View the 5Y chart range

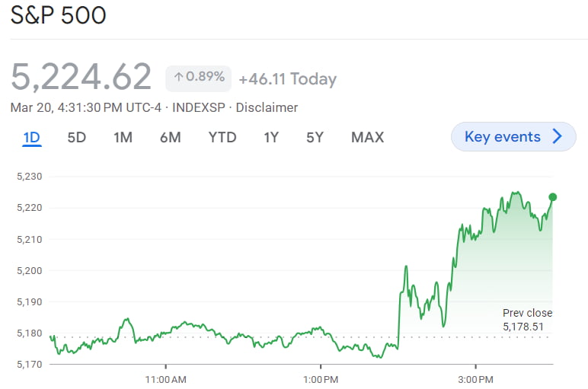(315, 138)
